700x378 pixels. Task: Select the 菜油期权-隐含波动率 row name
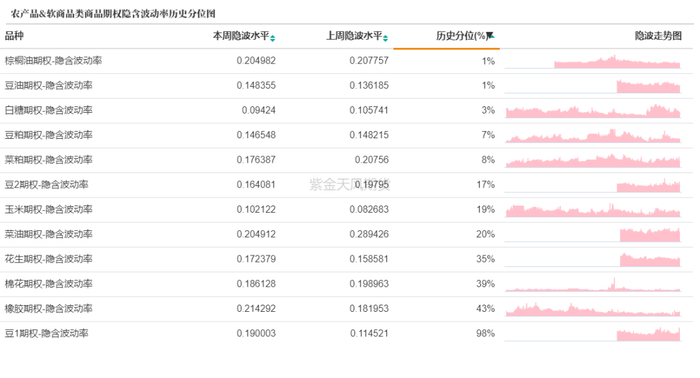[49, 234]
